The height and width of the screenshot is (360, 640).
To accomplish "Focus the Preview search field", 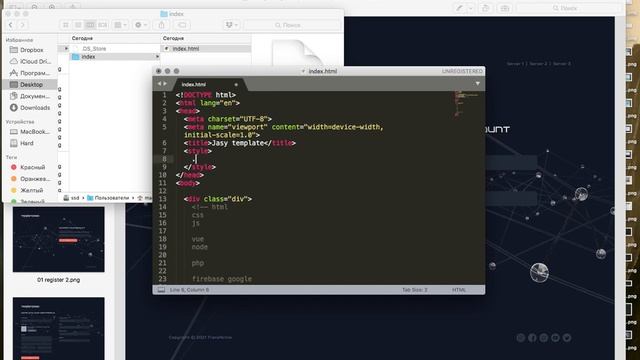I will coord(569,8).
